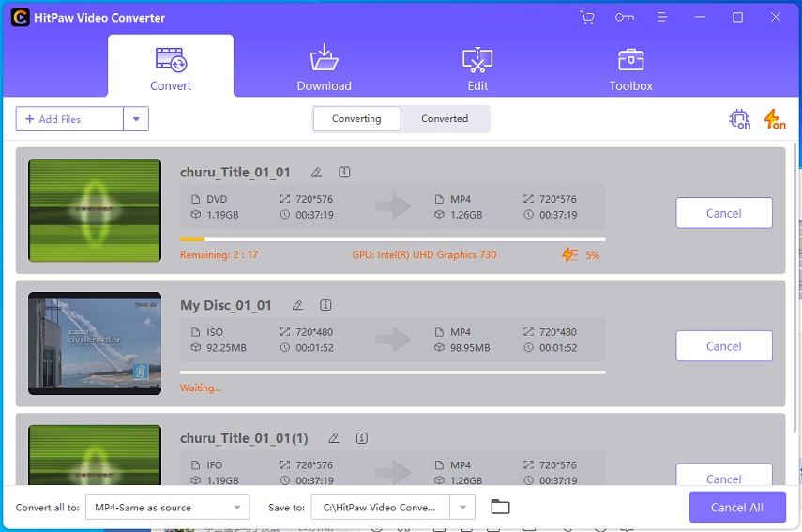Click the HitPaw logo icon
This screenshot has width=802, height=532.
20,18
